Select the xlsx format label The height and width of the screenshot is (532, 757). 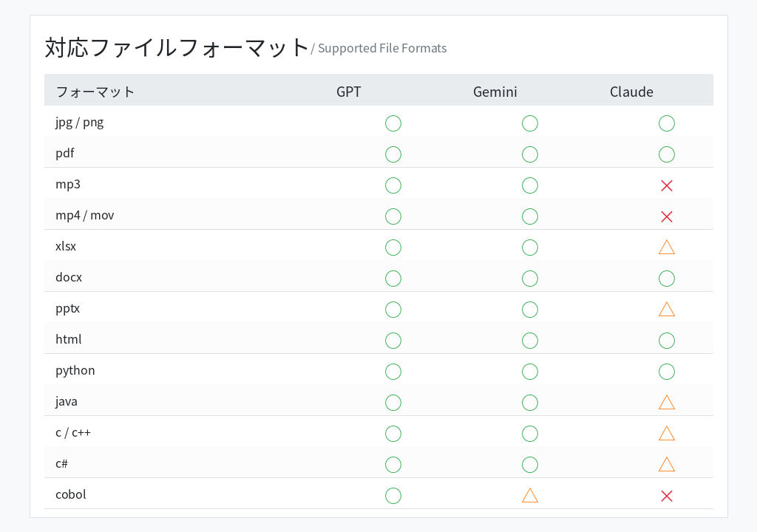pos(66,246)
